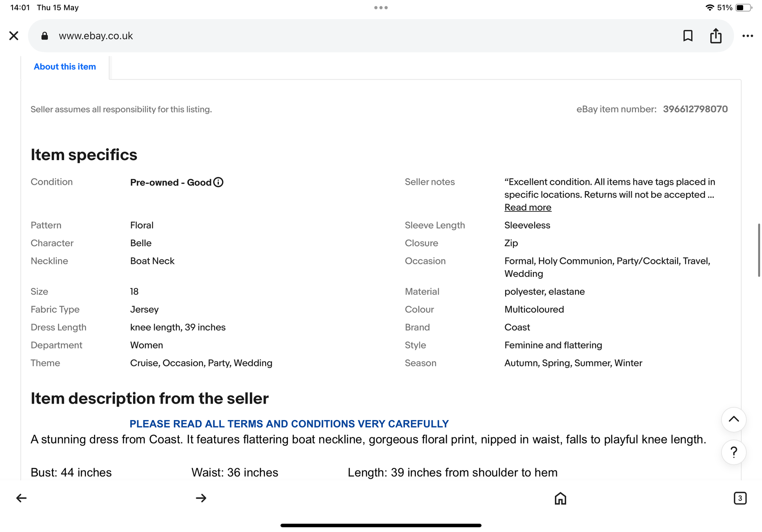
Task: Expand seller notes with Read more
Action: pyautogui.click(x=527, y=207)
